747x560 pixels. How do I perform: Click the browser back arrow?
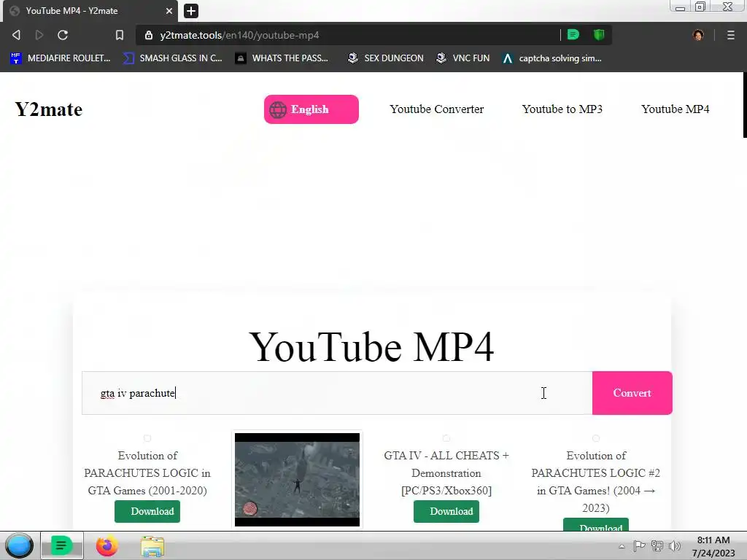coord(16,35)
